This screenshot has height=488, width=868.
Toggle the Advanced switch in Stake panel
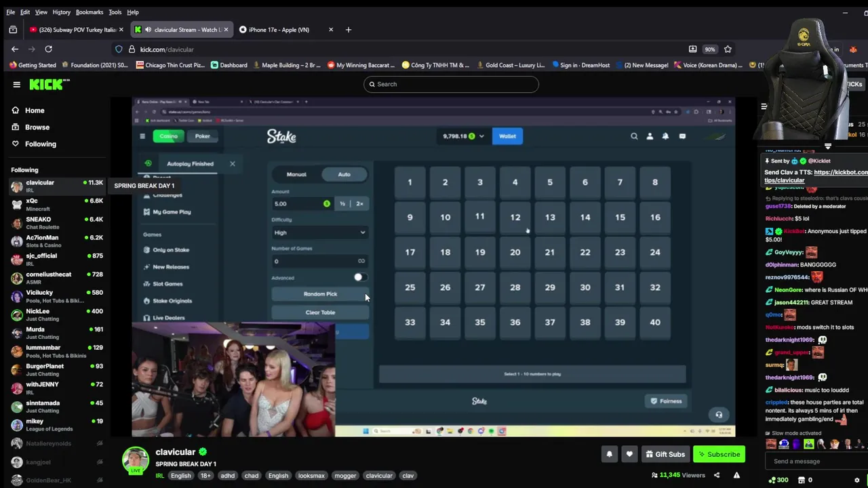tap(359, 277)
